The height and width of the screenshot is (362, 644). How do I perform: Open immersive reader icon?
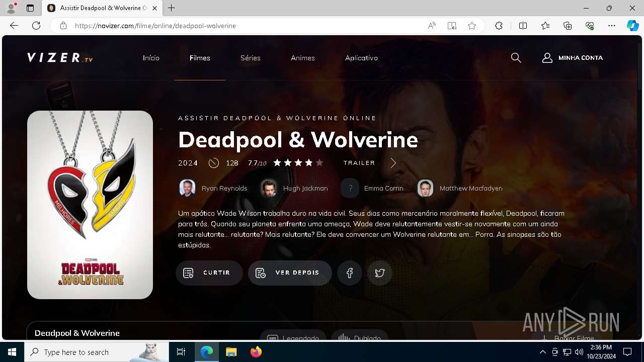coord(452,26)
